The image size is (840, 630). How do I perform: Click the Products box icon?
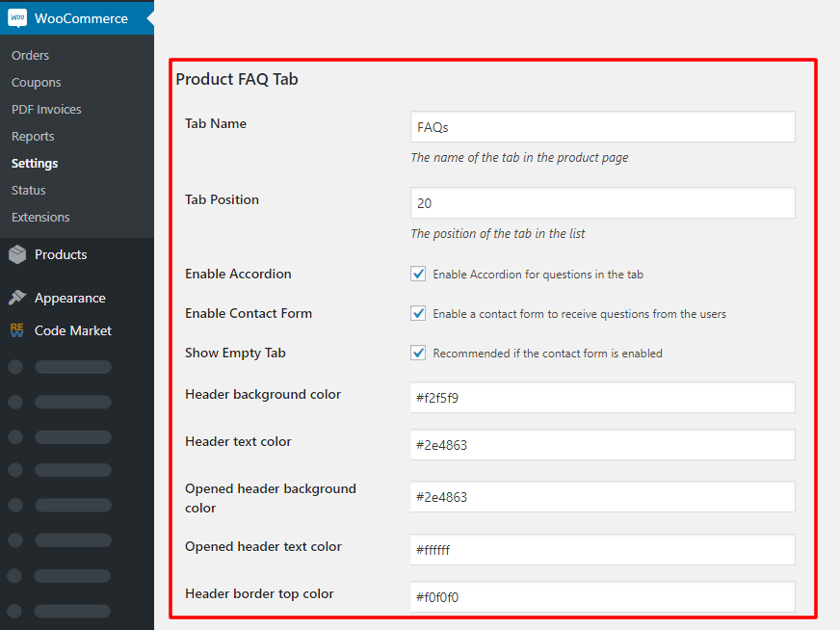[17, 255]
